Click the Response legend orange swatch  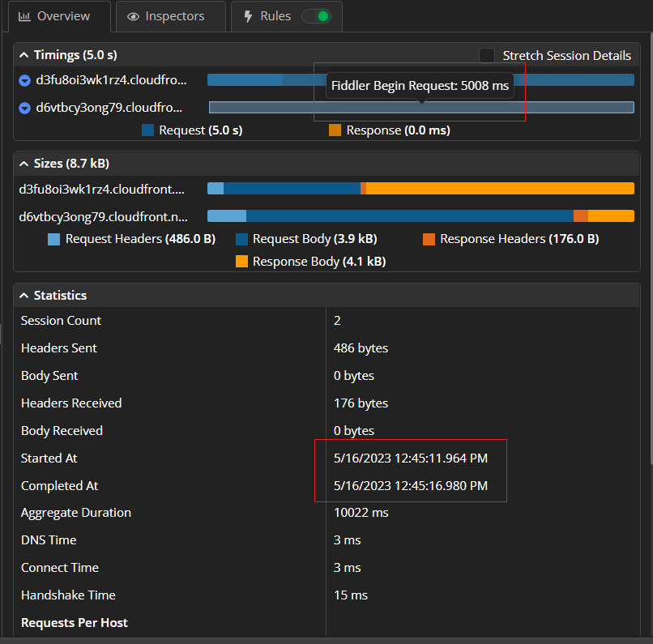coord(335,130)
